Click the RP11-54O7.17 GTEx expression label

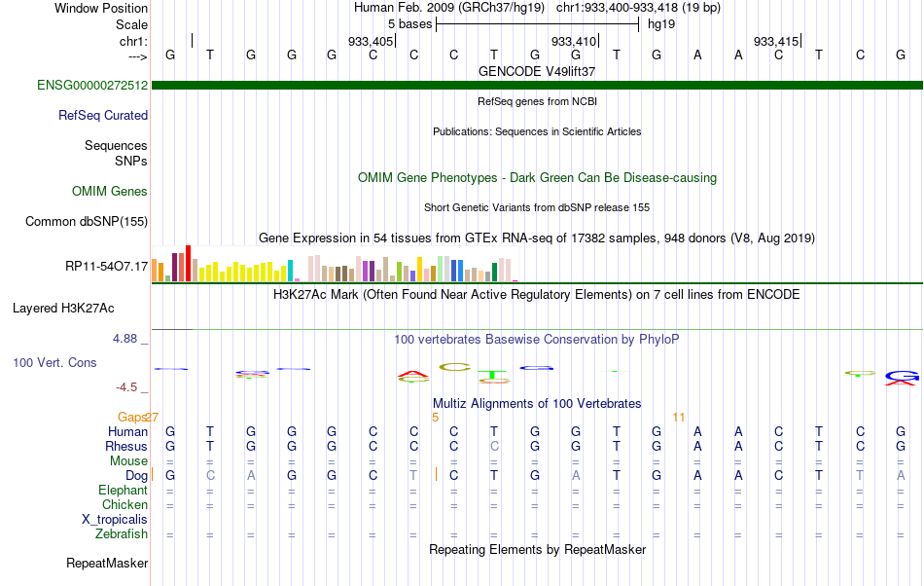107,267
